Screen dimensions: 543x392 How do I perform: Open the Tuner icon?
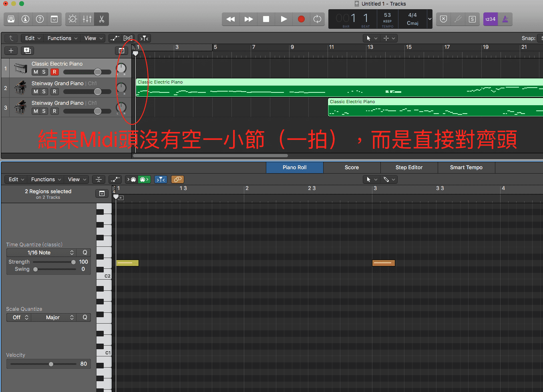458,19
